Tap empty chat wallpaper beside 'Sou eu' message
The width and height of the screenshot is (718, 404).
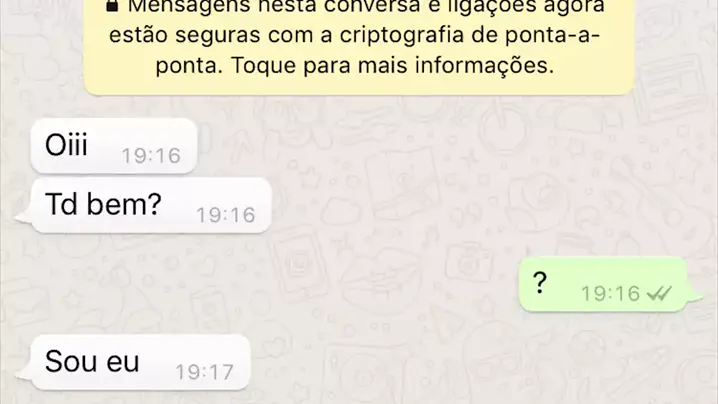click(458, 362)
